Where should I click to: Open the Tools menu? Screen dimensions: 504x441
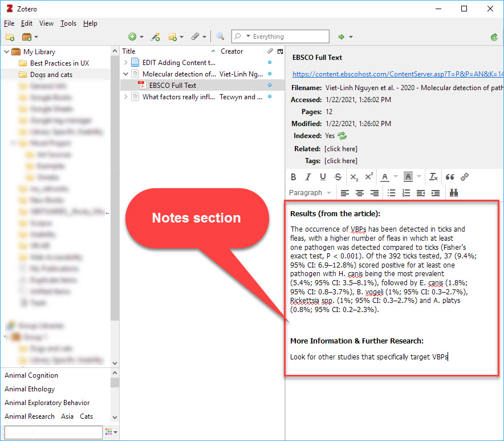click(x=68, y=23)
